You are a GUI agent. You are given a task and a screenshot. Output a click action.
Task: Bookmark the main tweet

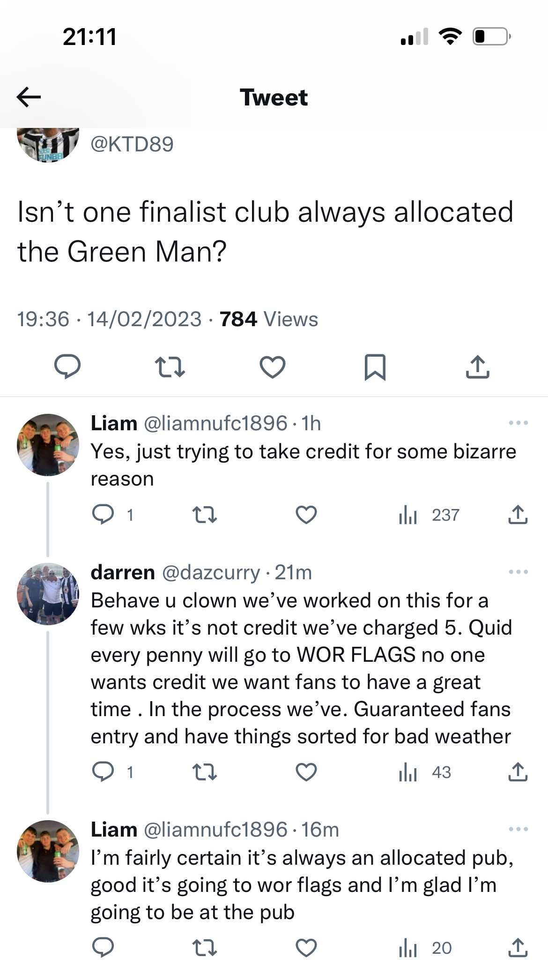375,367
